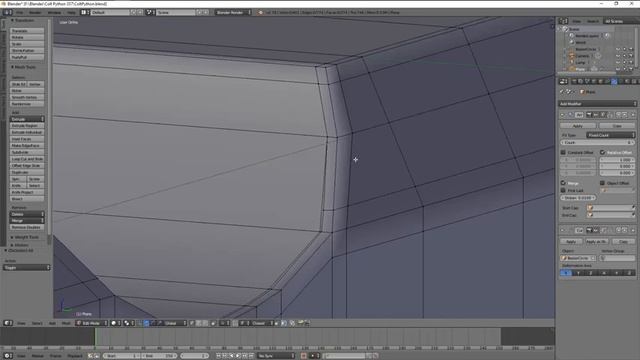Open the No Sync dropdown in the timeline
The height and width of the screenshot is (360, 640).
click(276, 356)
